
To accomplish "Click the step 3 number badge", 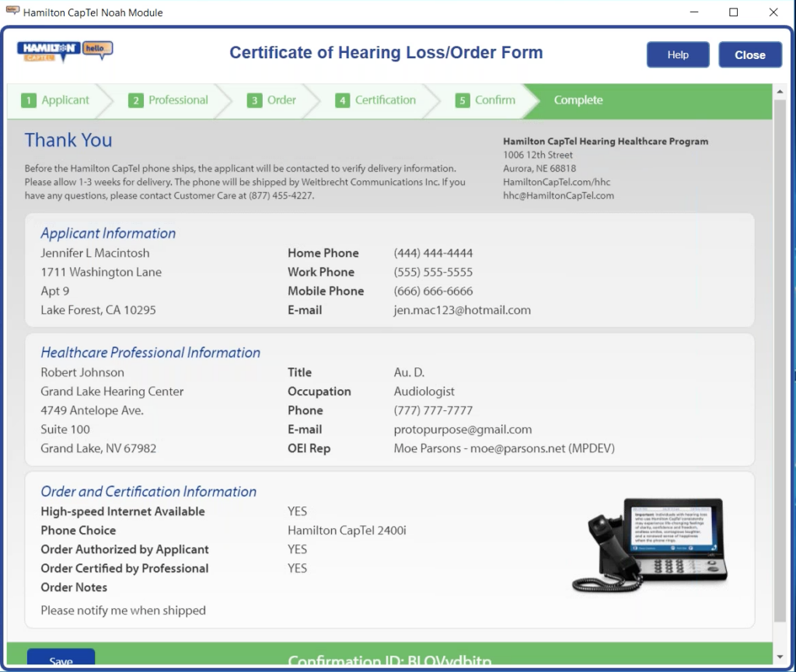I will pyautogui.click(x=254, y=100).
